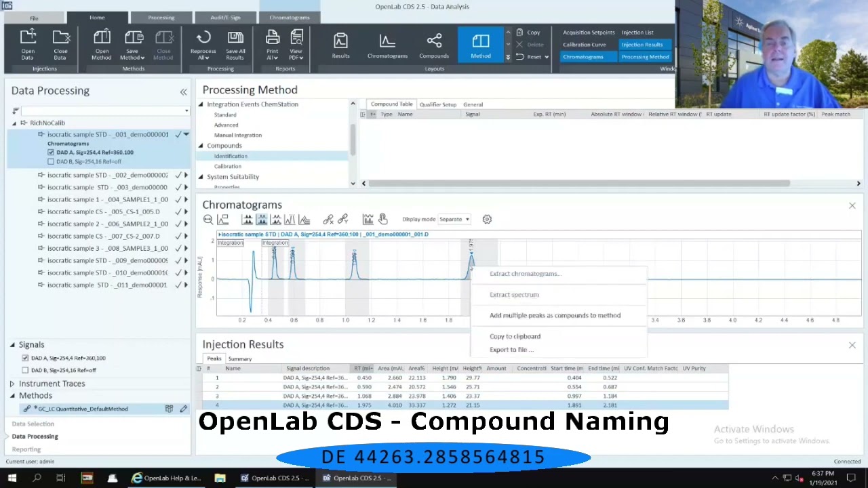Click the highlighted second peak-display icon
The height and width of the screenshot is (488, 868).
(x=261, y=220)
